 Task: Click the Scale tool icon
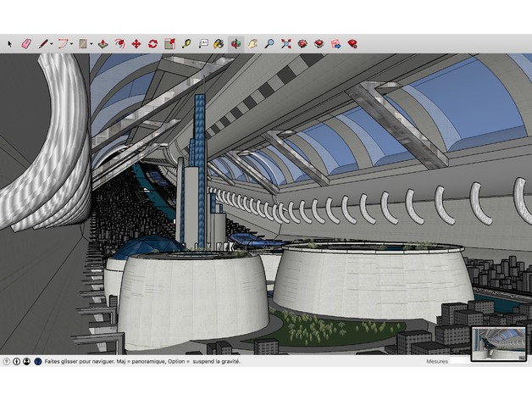click(x=169, y=43)
